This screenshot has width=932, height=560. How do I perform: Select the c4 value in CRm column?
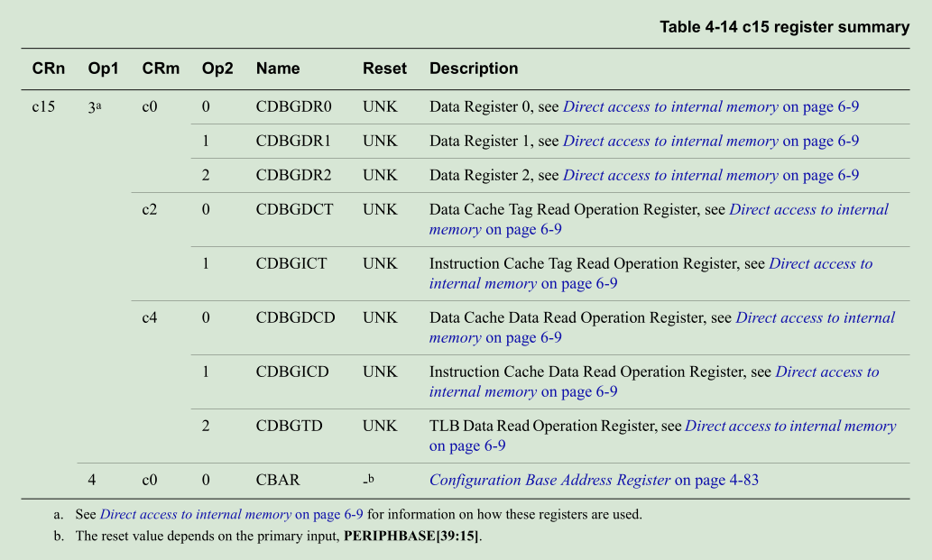tap(148, 317)
